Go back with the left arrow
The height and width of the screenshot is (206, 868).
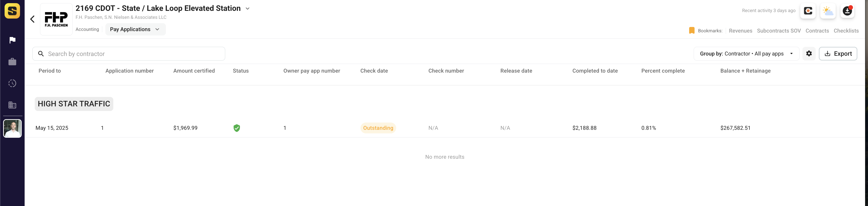(x=32, y=19)
